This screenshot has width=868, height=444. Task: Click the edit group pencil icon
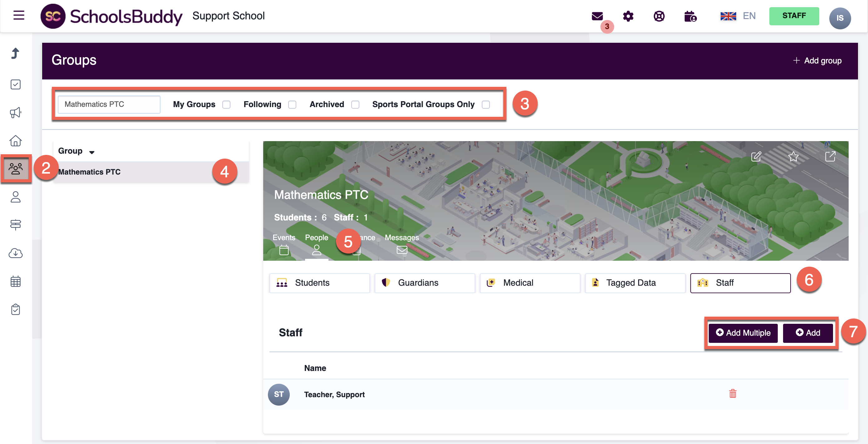[x=756, y=157]
